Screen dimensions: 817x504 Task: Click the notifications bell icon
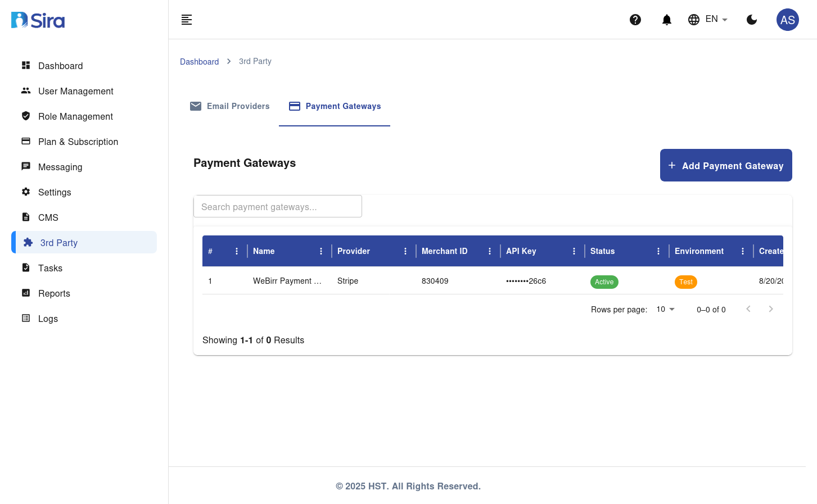667,20
